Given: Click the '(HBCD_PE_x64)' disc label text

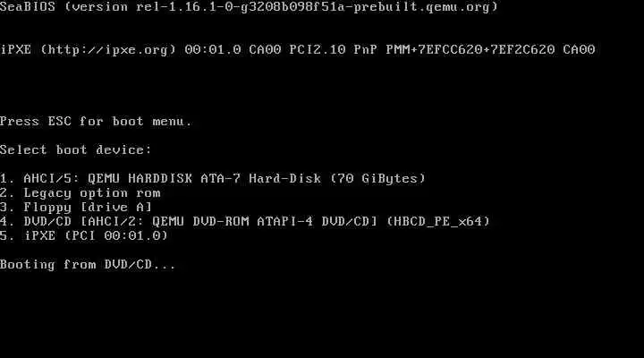Looking at the screenshot, I should click(438, 222).
